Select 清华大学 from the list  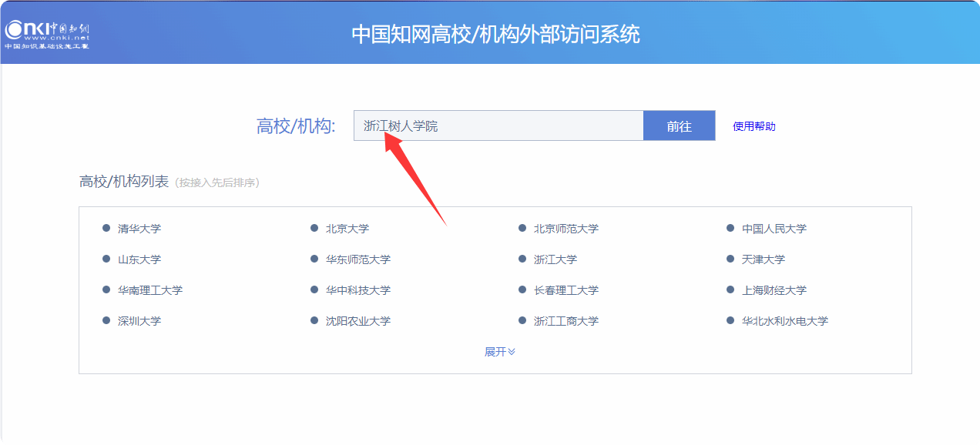point(139,229)
